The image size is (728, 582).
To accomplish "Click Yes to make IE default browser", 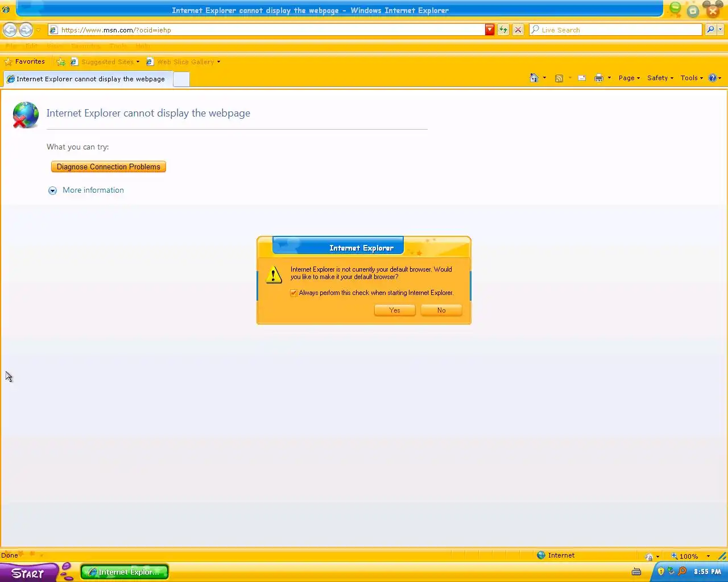I will coord(395,310).
